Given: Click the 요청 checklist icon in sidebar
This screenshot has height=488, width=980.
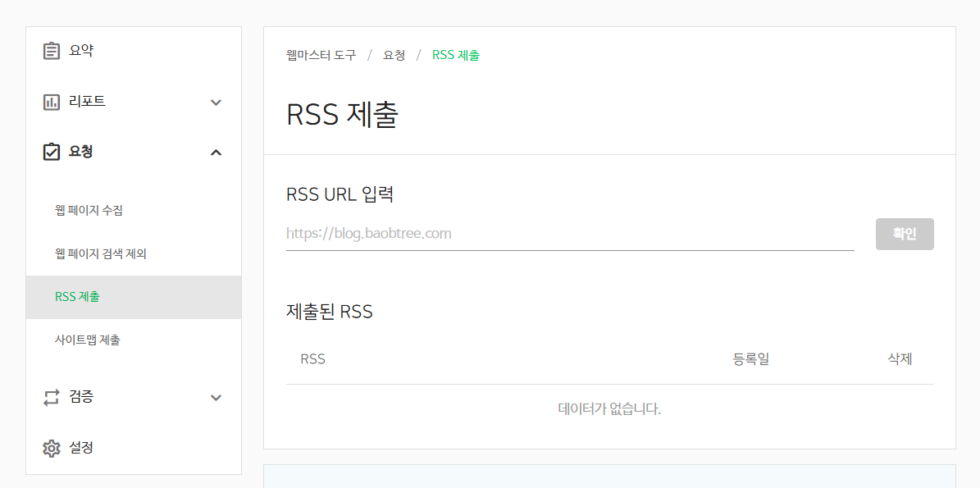Looking at the screenshot, I should 51,152.
